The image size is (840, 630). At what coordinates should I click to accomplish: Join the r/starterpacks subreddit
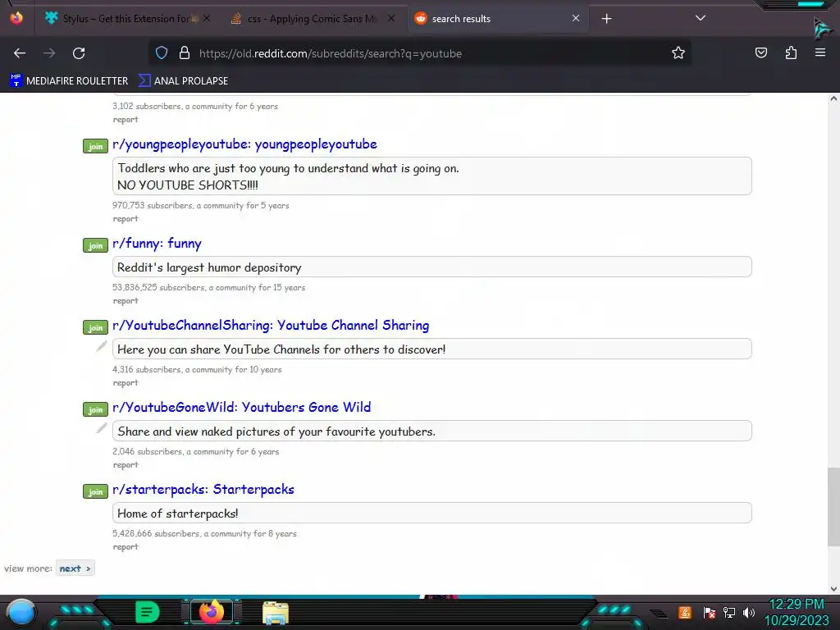coord(95,491)
